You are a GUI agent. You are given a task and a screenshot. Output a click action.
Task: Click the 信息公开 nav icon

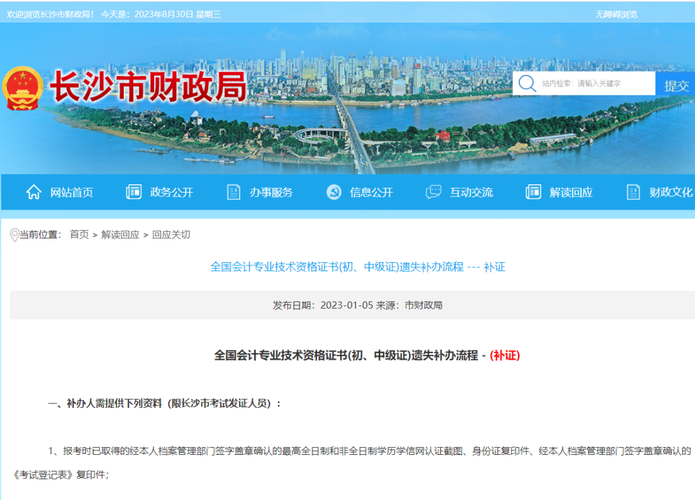pos(334,192)
